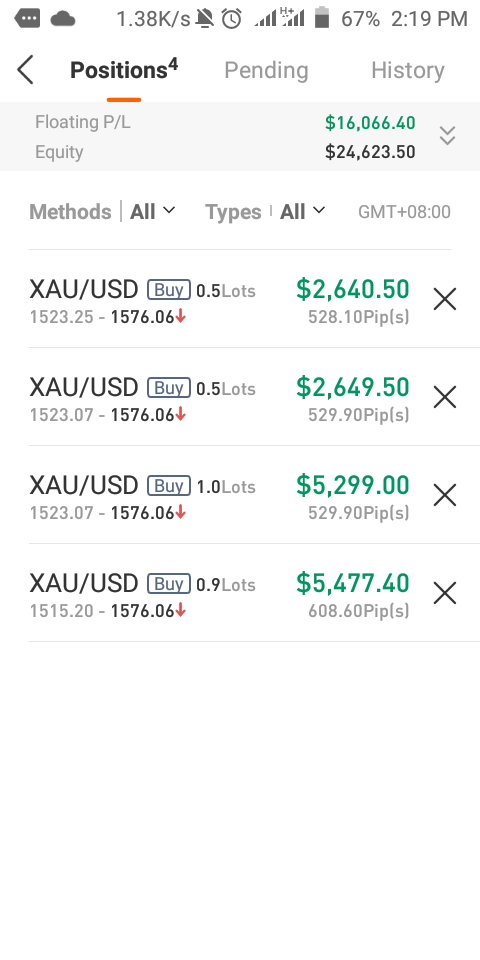Tap the cloud icon in status bar
Screen dimensions: 480x960
[x=62, y=19]
